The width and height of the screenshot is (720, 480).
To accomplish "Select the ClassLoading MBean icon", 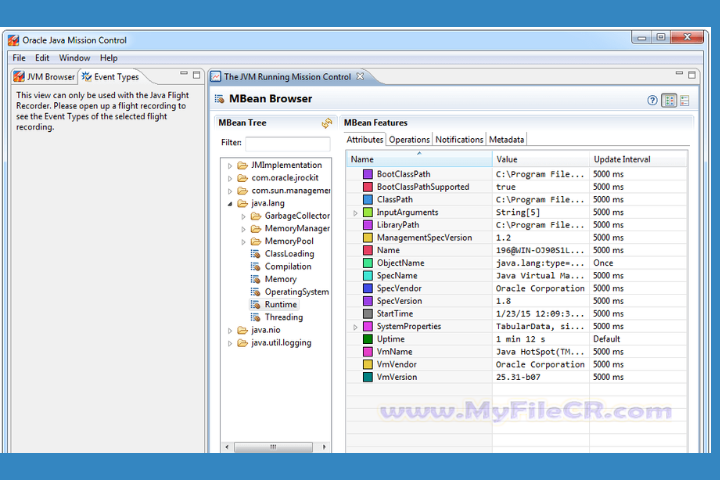I will tap(255, 254).
